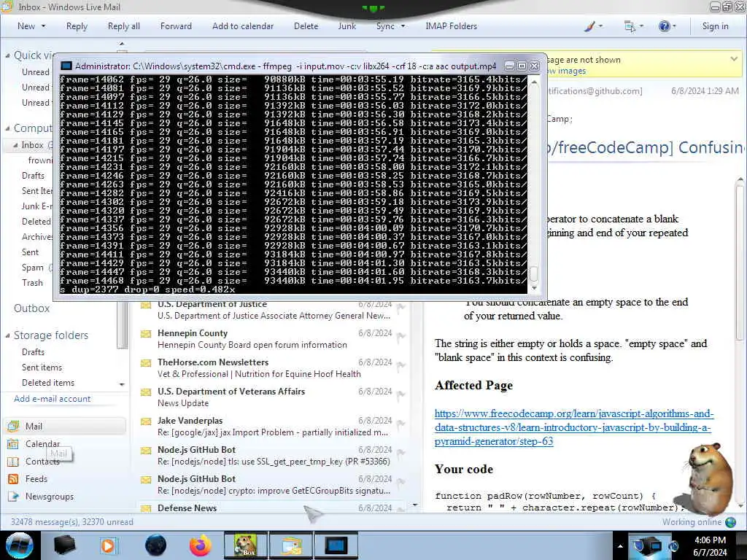Viewport: 747px width, 560px height.
Task: Flag the TheHorse.com Newsletters message
Action: point(401,365)
